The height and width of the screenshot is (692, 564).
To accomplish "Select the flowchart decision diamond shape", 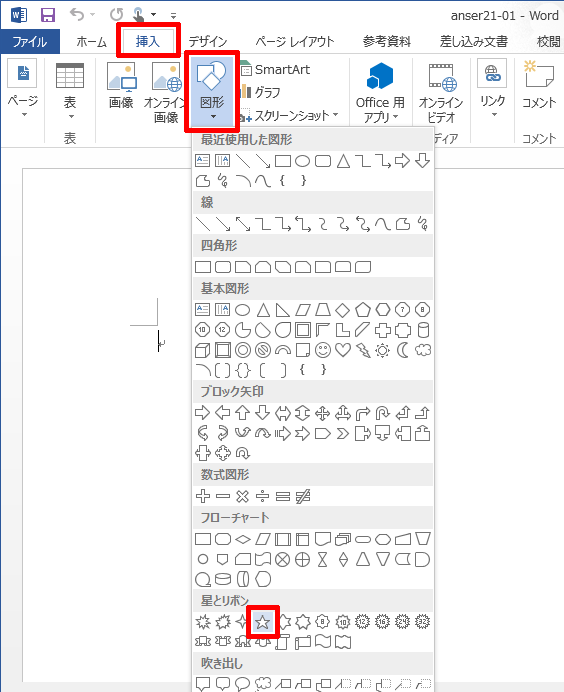I will click(243, 539).
